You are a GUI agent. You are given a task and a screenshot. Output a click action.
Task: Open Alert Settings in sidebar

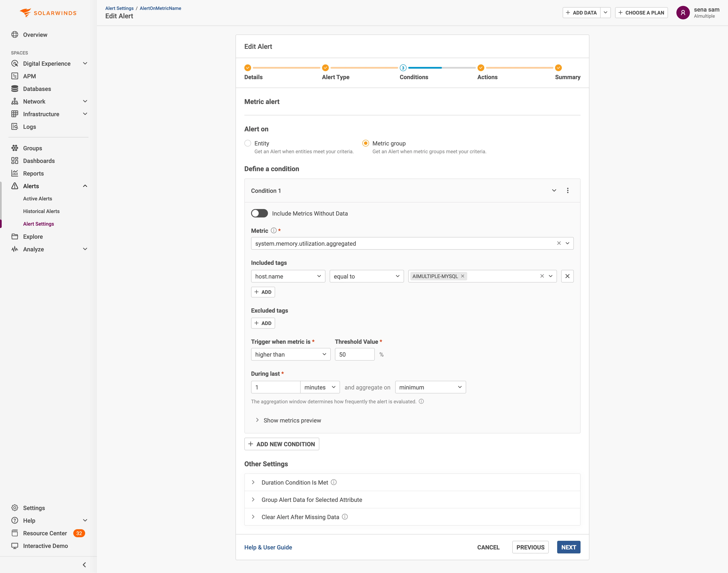click(x=39, y=224)
